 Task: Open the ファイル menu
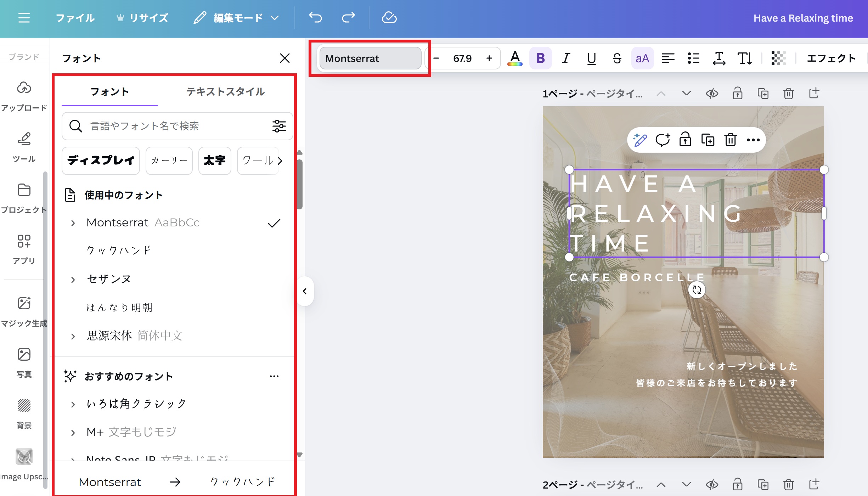pos(75,18)
